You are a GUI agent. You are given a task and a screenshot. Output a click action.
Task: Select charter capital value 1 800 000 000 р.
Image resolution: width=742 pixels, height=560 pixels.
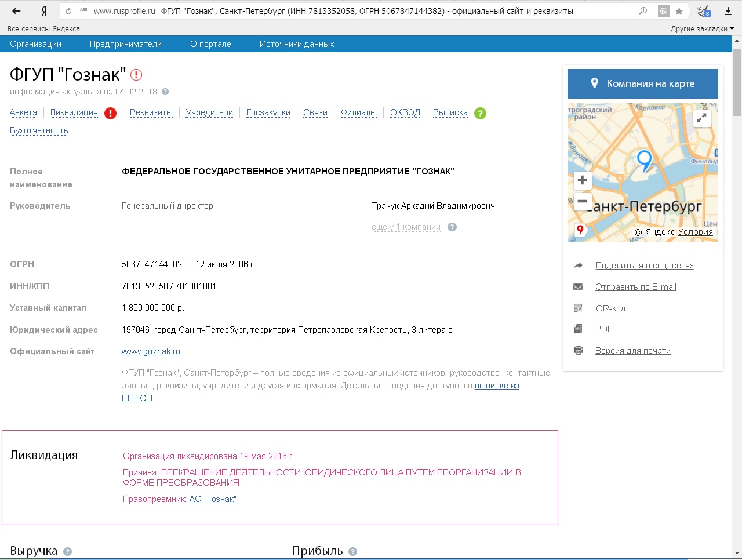(x=153, y=308)
